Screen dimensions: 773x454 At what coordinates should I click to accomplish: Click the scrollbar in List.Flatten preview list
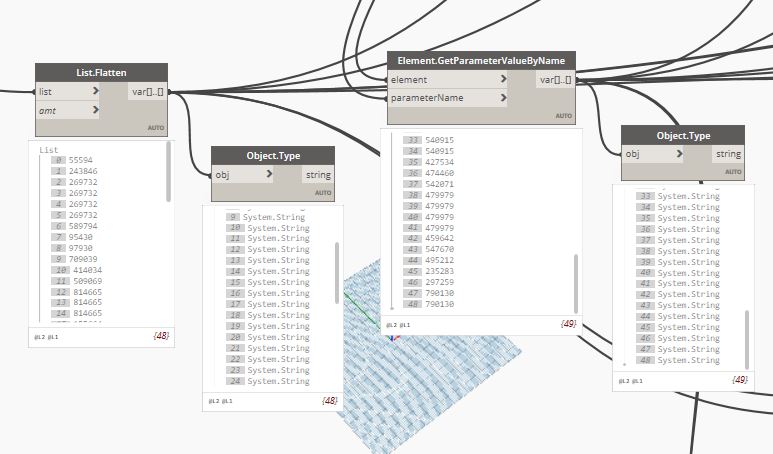pyautogui.click(x=169, y=172)
